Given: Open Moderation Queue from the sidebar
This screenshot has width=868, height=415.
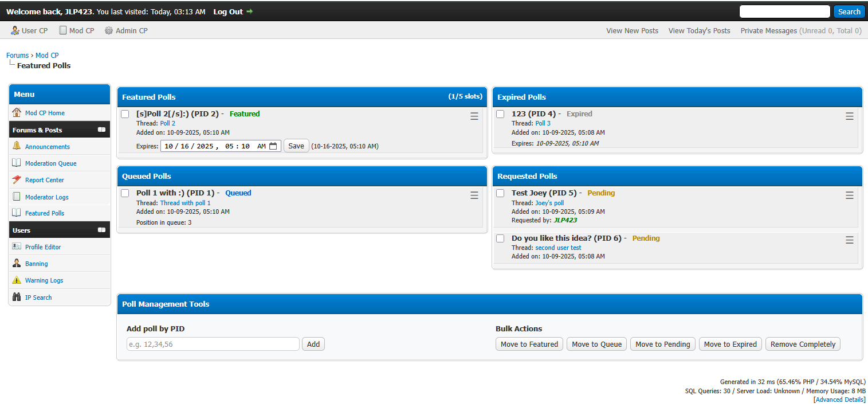Looking at the screenshot, I should [50, 163].
